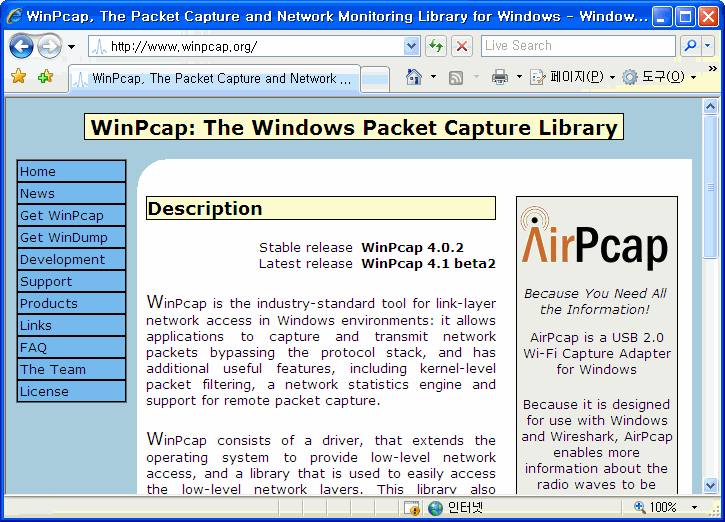Open the 페이지(P) menu
This screenshot has height=522, width=725.
pyautogui.click(x=572, y=77)
